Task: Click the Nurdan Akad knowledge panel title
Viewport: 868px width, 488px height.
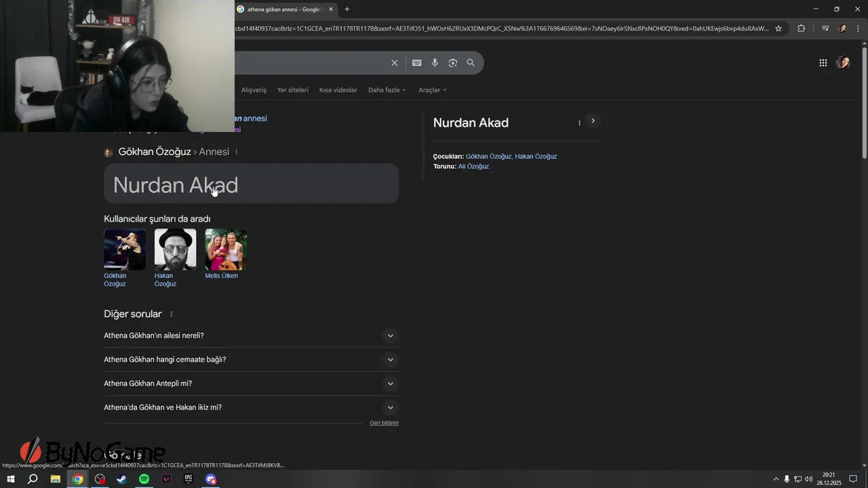Action: pos(471,123)
